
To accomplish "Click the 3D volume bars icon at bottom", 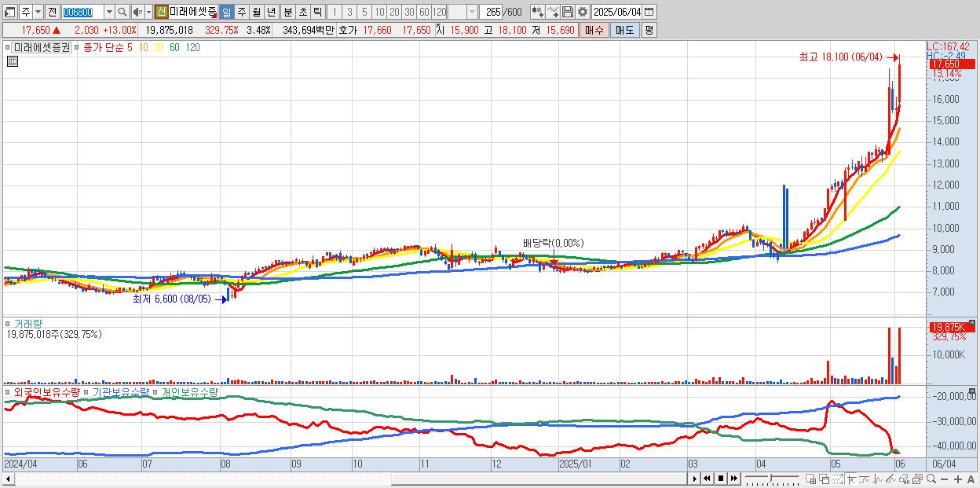I will tap(905, 479).
